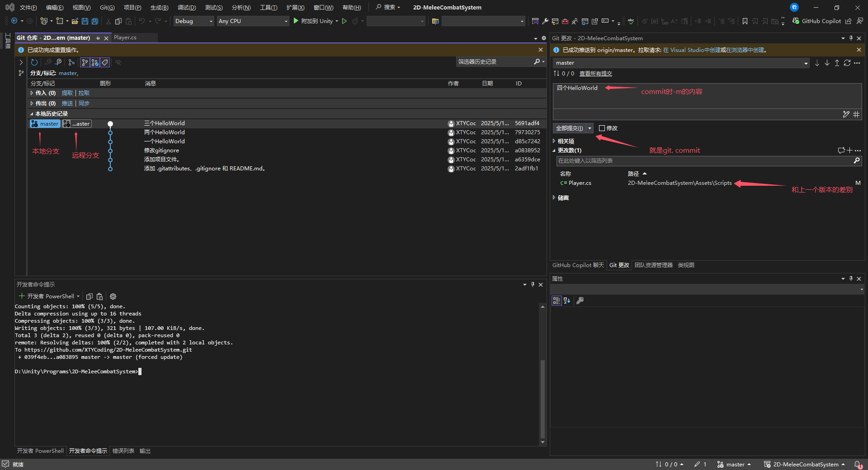868x470 pixels.
Task: Enable the 修改 (Amend) checkbox
Action: click(602, 128)
